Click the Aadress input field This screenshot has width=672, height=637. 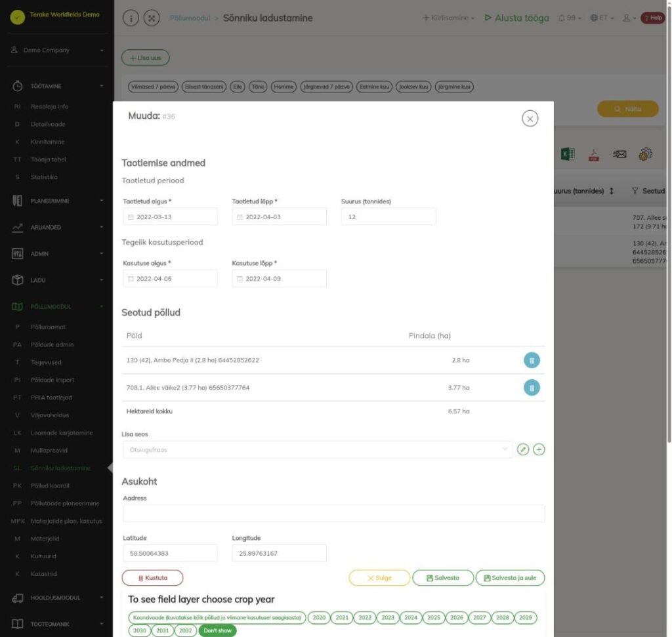coord(334,513)
